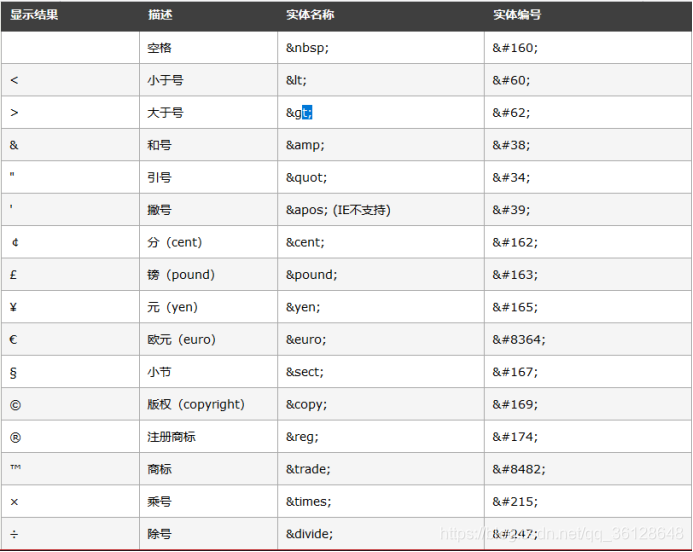Select the &nbsp; entity name
This screenshot has height=552, width=693.
point(307,48)
